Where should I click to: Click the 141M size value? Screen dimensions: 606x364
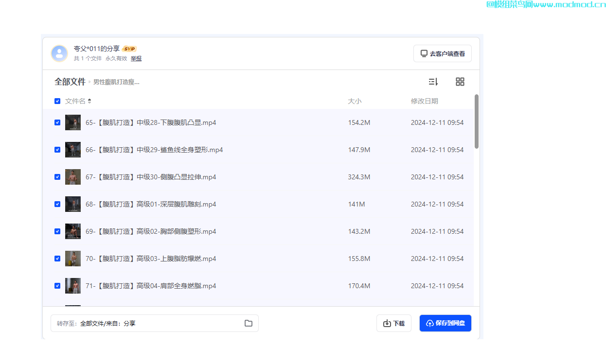[356, 204]
